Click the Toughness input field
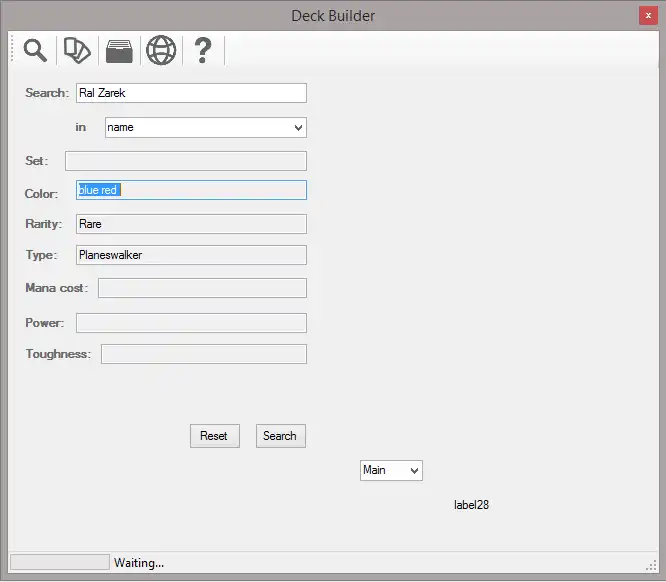The image size is (666, 582). [204, 354]
